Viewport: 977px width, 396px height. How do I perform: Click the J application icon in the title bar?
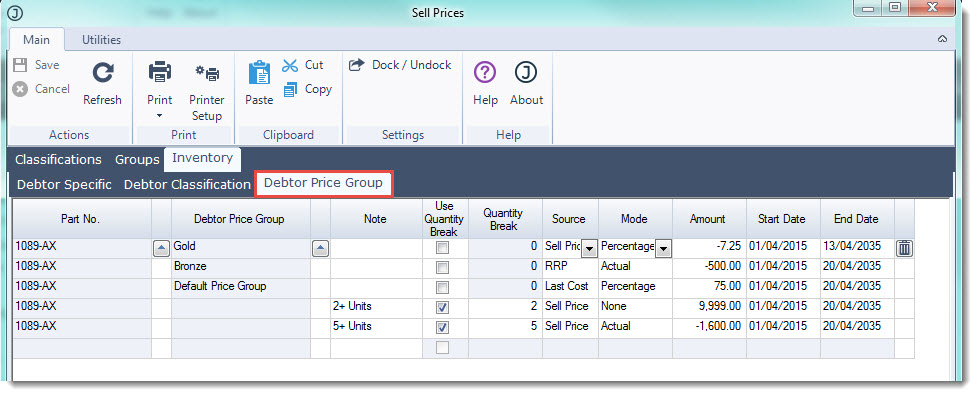tap(14, 13)
